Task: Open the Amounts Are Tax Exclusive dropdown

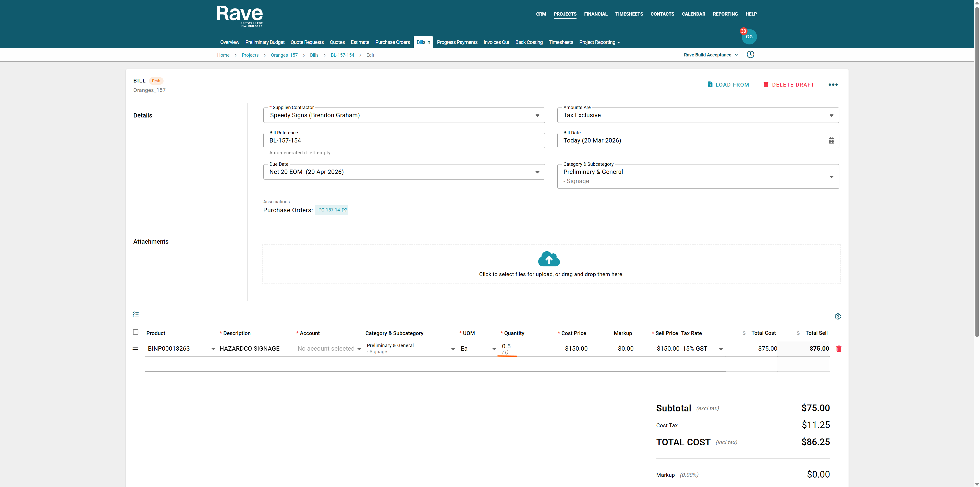Action: point(831,115)
